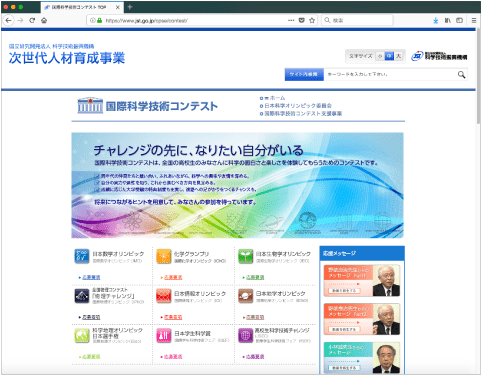Open the 日本生物学オリンピック green sprout icon
Screen dimensions: 482x375
[246, 256]
